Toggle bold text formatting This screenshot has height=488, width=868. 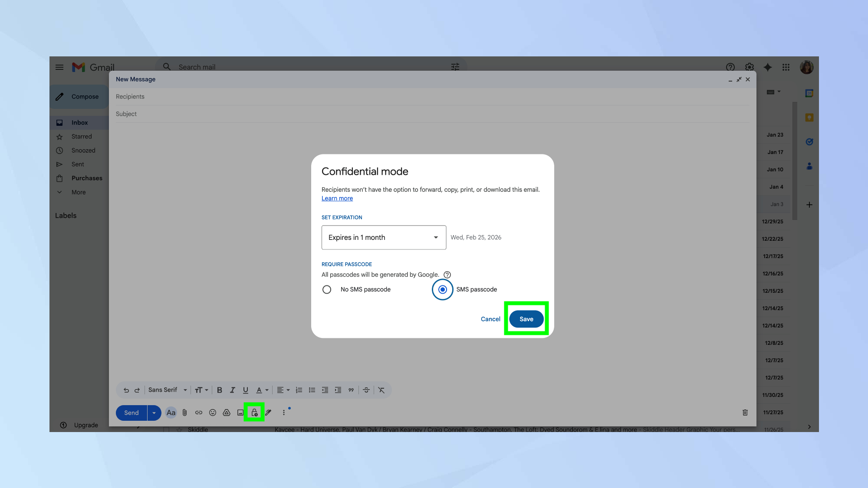(220, 390)
